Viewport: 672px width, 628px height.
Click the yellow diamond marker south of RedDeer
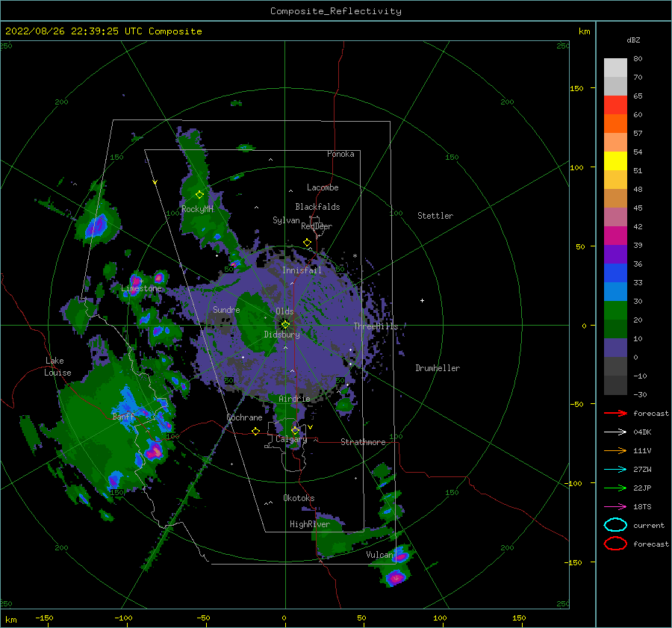308,243
